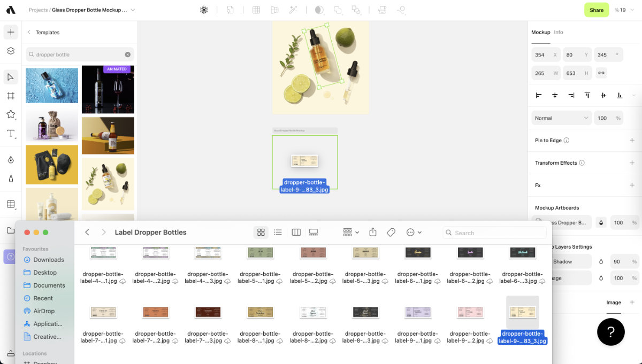Viewport: 642px width, 364px height.
Task: Click Finder share button
Action: click(373, 232)
